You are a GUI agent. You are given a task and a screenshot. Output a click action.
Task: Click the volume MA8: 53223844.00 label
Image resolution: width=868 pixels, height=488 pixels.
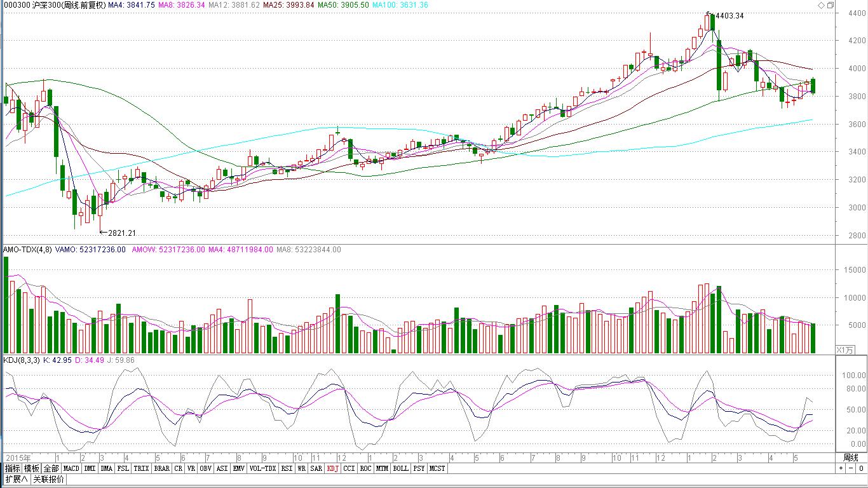tap(309, 250)
